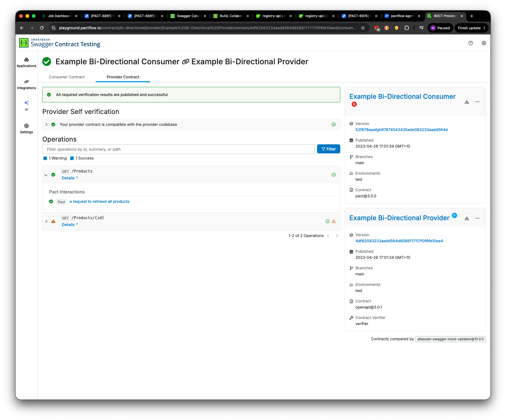Open Details link for GET /Products/{id}

70,225
